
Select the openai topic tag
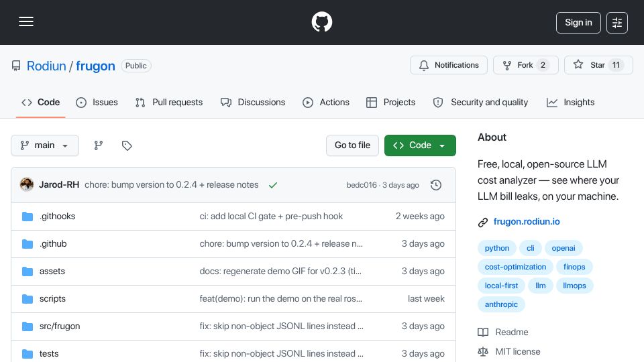563,248
